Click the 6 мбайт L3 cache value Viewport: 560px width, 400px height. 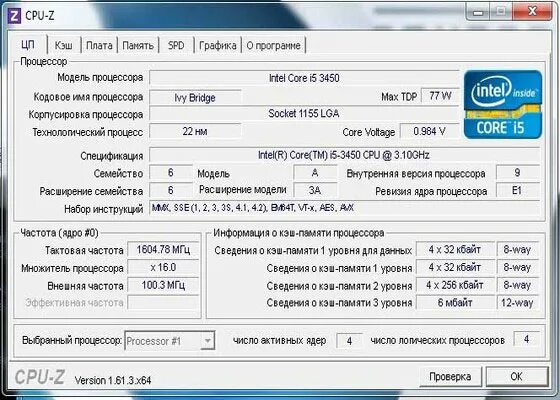coord(455,302)
